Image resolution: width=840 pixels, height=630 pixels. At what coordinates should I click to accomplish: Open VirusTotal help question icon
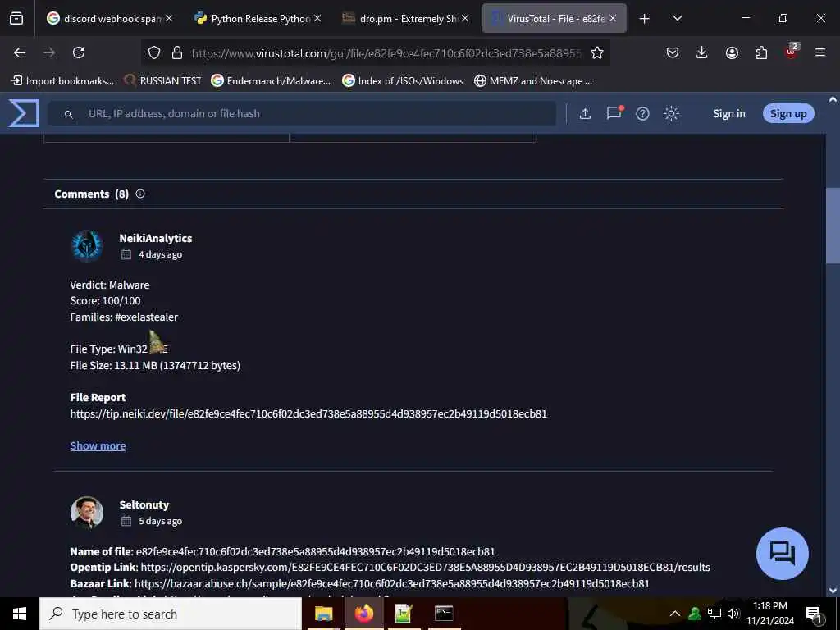click(x=642, y=113)
